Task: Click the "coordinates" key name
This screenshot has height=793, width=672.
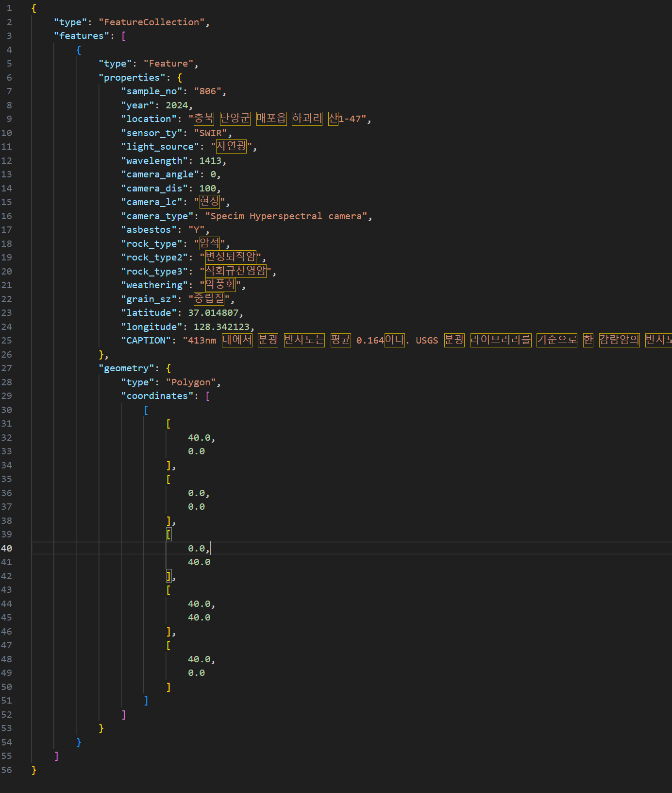Action: coord(157,396)
